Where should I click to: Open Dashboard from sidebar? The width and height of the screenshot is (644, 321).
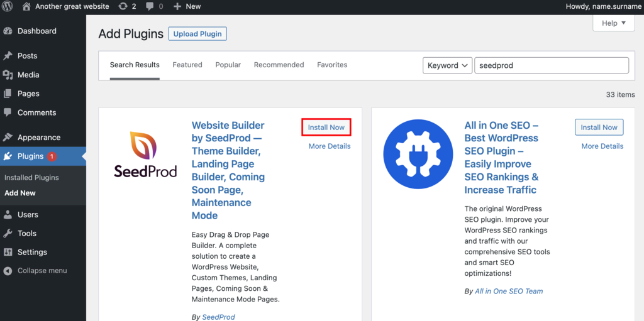tap(36, 31)
